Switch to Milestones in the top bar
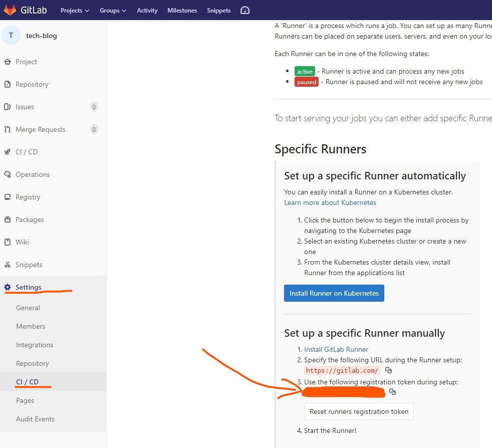The width and height of the screenshot is (492, 448). click(182, 10)
